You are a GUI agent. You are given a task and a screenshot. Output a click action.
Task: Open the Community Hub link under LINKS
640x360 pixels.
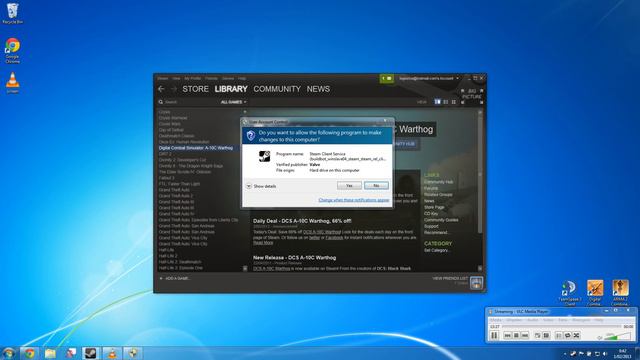438,182
